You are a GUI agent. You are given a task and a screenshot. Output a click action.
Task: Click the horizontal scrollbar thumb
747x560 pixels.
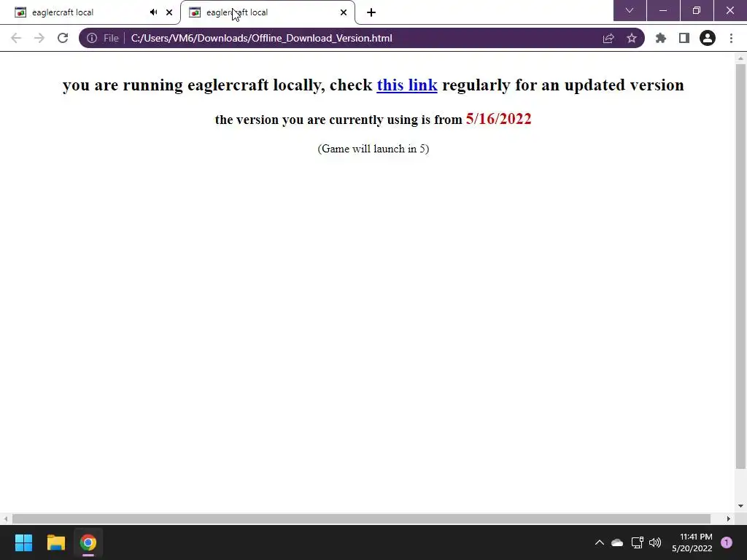click(x=361, y=518)
